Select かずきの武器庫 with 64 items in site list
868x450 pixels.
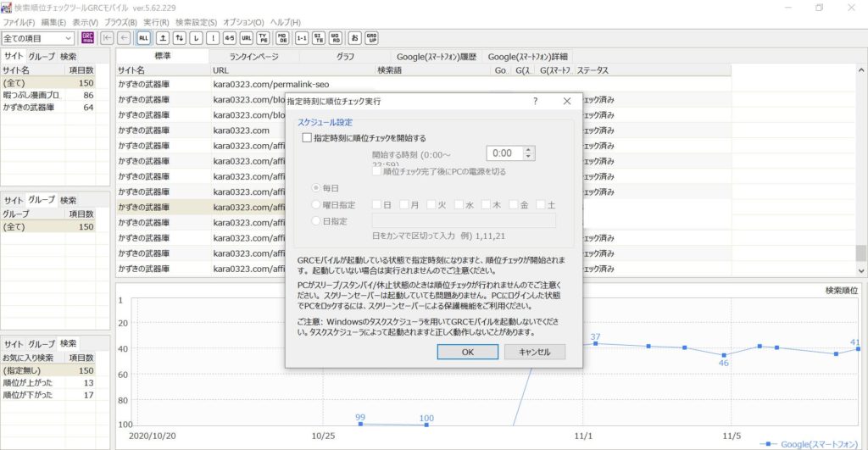pos(48,108)
